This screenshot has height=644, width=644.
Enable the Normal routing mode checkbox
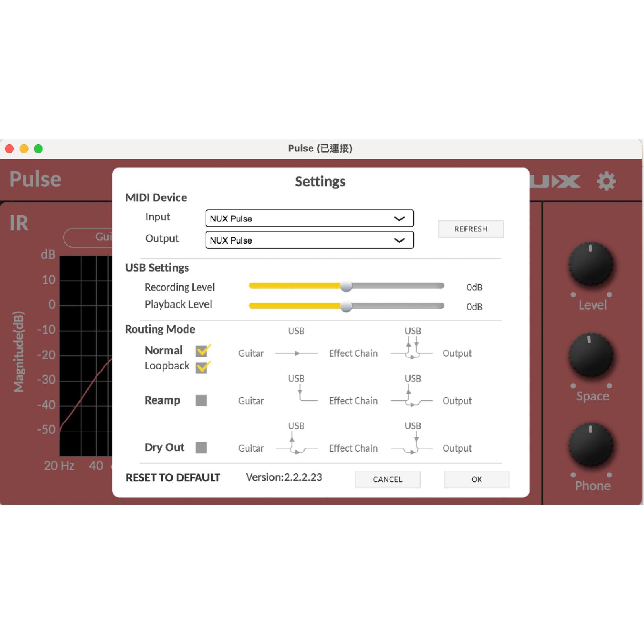(202, 351)
